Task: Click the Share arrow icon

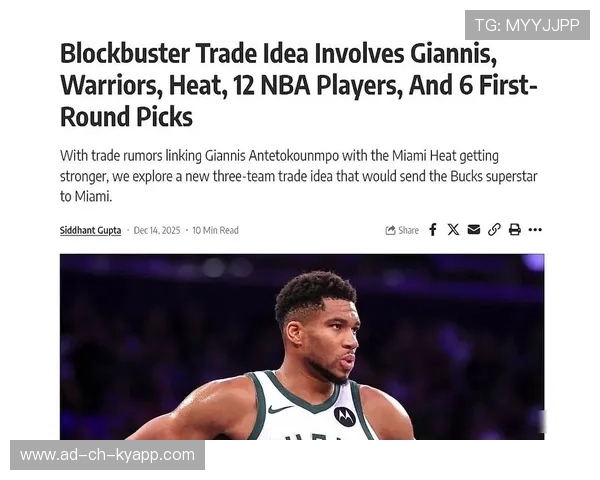Action: (390, 230)
